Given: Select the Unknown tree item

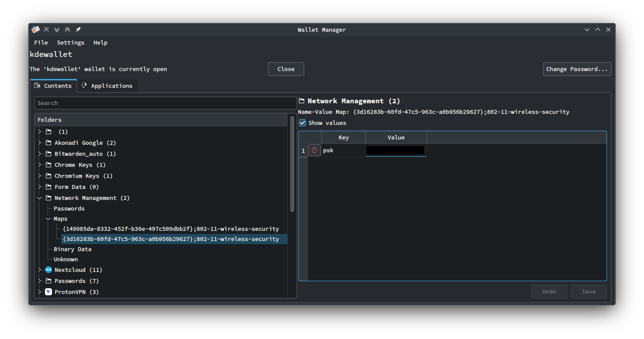Looking at the screenshot, I should point(66,259).
